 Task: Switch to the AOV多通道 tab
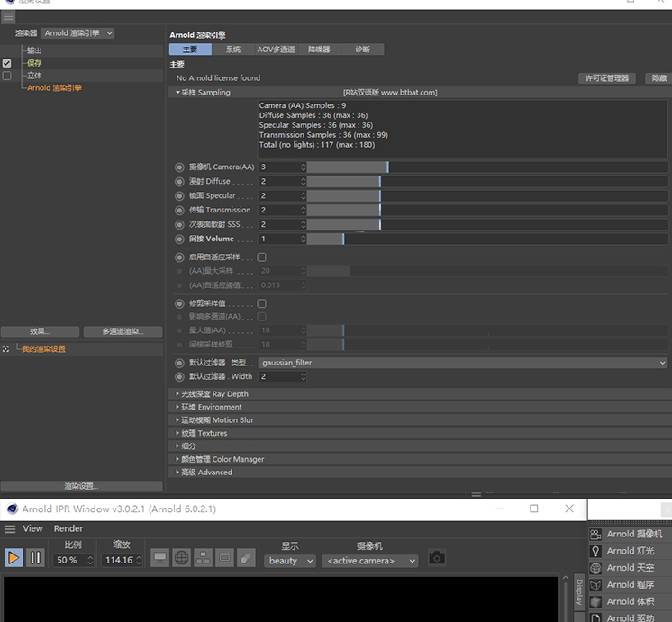pos(276,50)
